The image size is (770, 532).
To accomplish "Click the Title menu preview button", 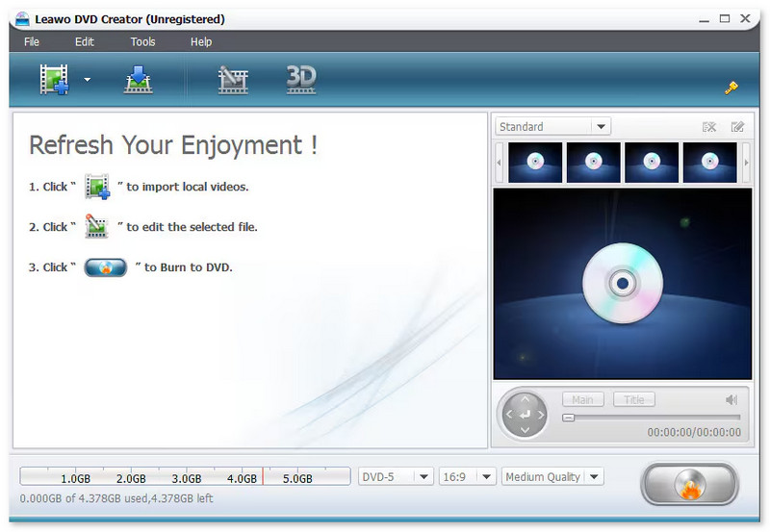I will 634,399.
